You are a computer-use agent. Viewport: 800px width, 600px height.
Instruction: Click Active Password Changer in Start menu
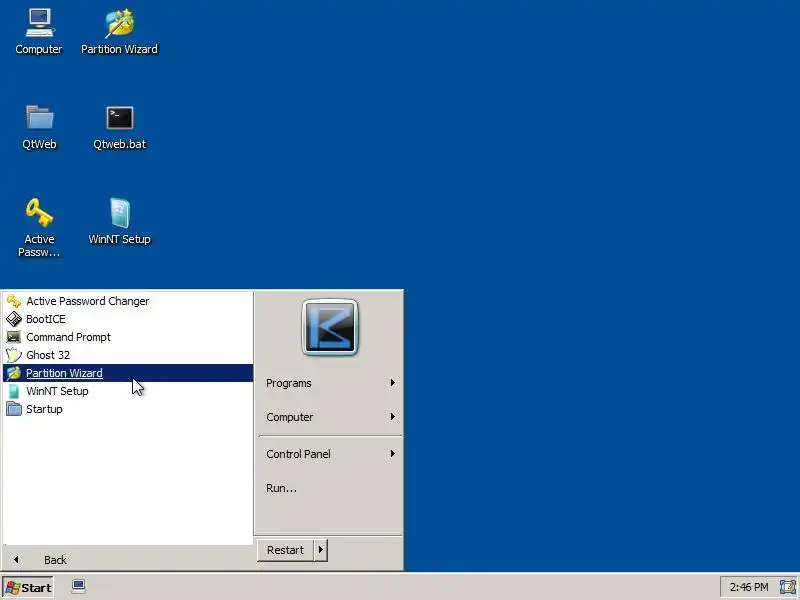coord(128,301)
